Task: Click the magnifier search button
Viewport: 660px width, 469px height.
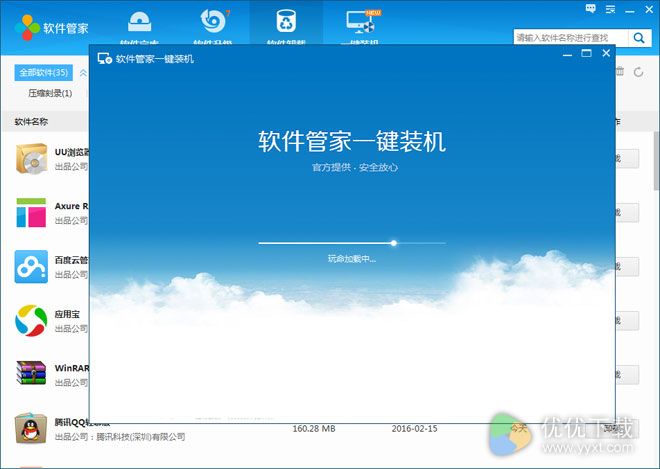Action: click(x=639, y=38)
